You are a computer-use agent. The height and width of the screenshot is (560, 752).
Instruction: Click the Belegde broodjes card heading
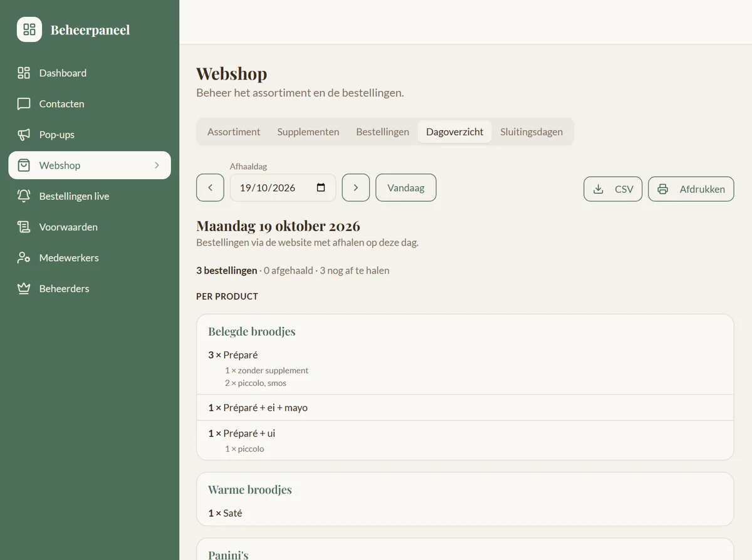pyautogui.click(x=252, y=331)
